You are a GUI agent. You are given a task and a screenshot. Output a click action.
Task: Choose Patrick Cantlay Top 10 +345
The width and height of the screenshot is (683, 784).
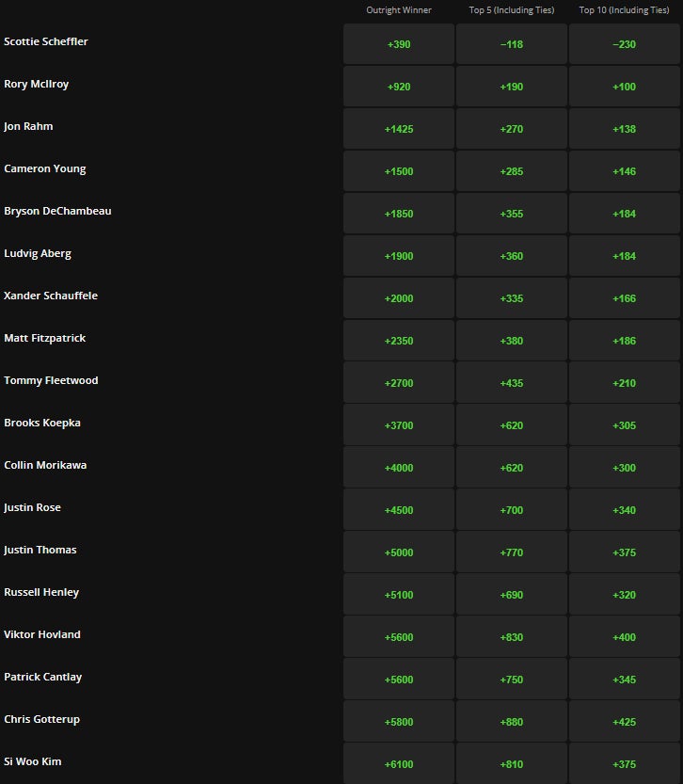[x=624, y=680]
